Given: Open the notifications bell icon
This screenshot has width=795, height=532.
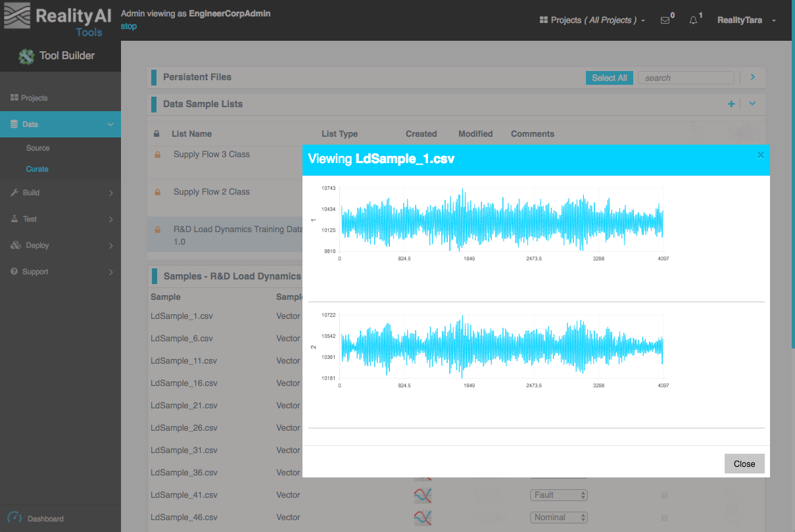Looking at the screenshot, I should pos(693,20).
